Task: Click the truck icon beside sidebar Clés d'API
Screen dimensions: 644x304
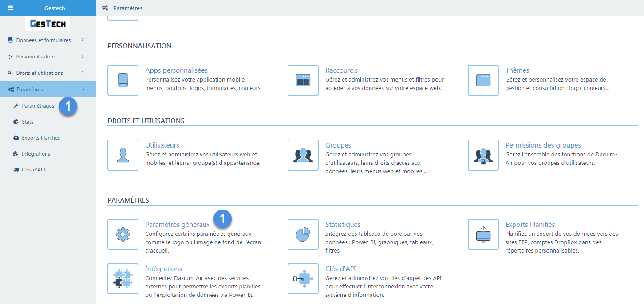Action: point(16,170)
